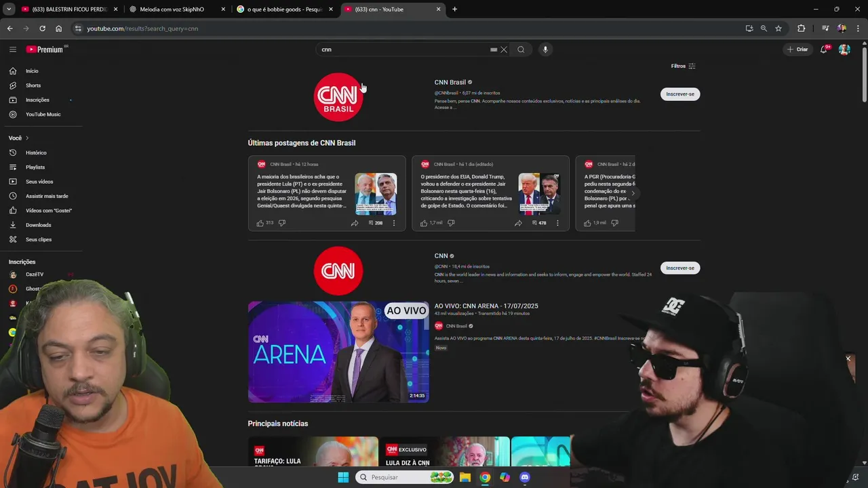Dislike the Donald Trump post
Image resolution: width=868 pixels, height=488 pixels.
pos(451,223)
